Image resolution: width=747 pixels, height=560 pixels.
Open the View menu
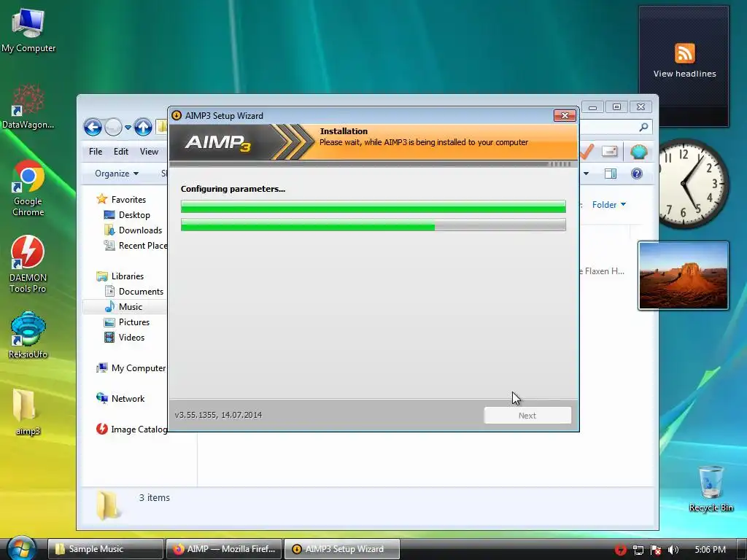pos(149,152)
